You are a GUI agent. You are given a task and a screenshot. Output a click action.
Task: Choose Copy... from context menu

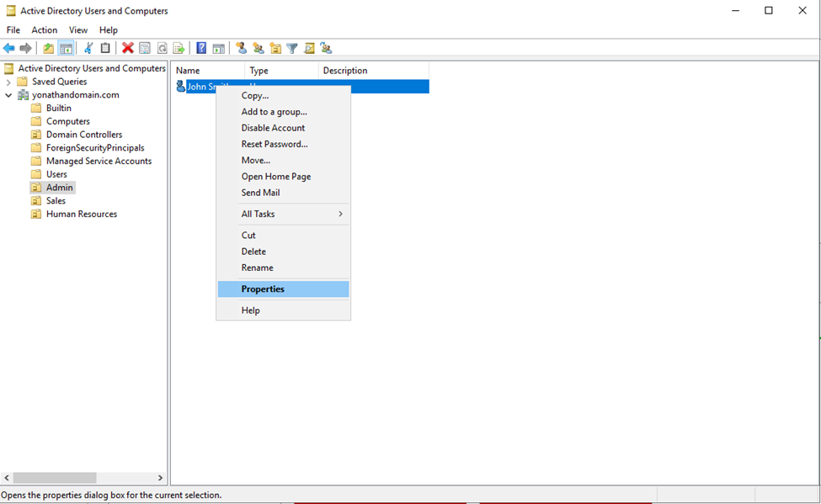283,95
